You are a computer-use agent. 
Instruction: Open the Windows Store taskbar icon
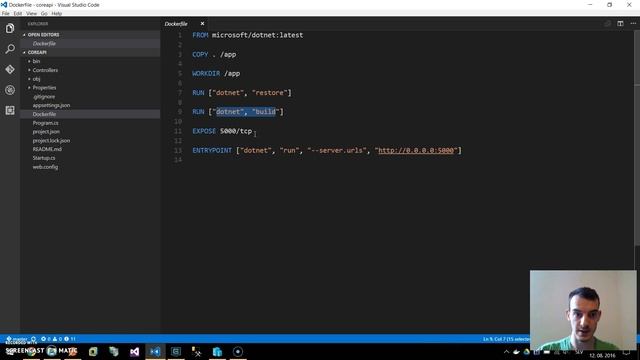[x=217, y=351]
